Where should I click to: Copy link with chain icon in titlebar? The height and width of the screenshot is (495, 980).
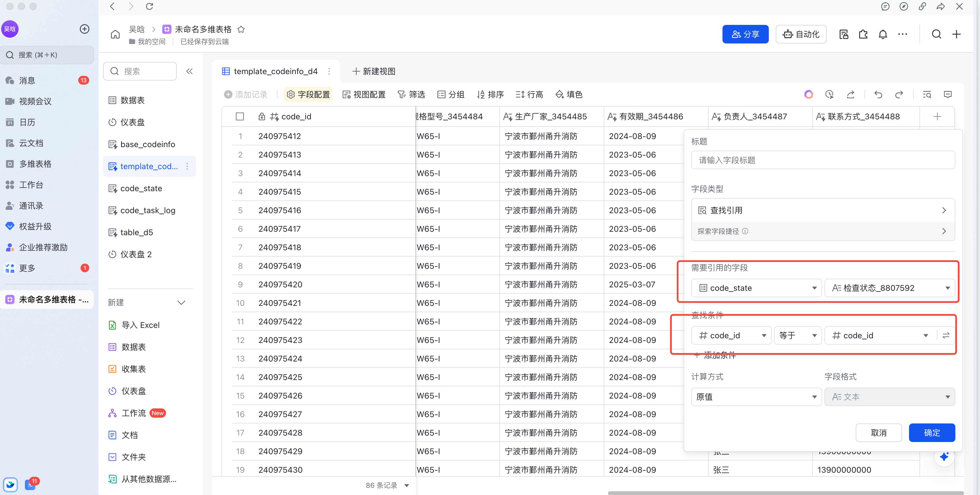(x=922, y=6)
